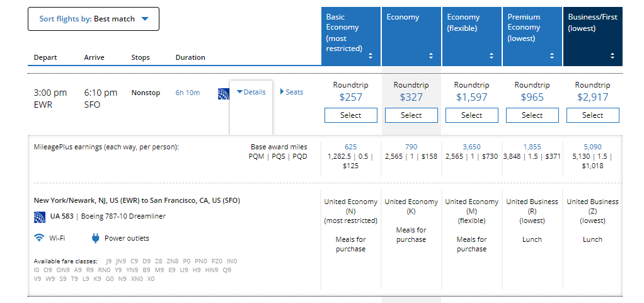644x303 pixels.
Task: Click the $327 roundtrip price
Action: [x=411, y=97]
